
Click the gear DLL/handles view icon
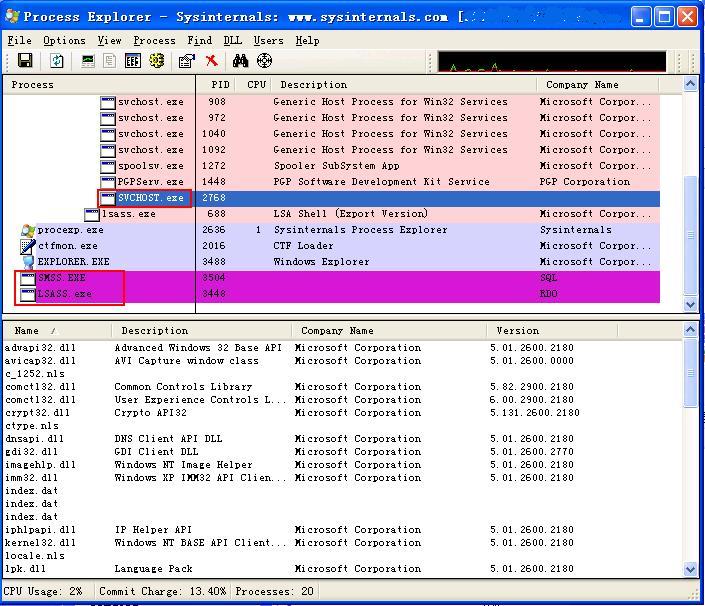tap(157, 61)
